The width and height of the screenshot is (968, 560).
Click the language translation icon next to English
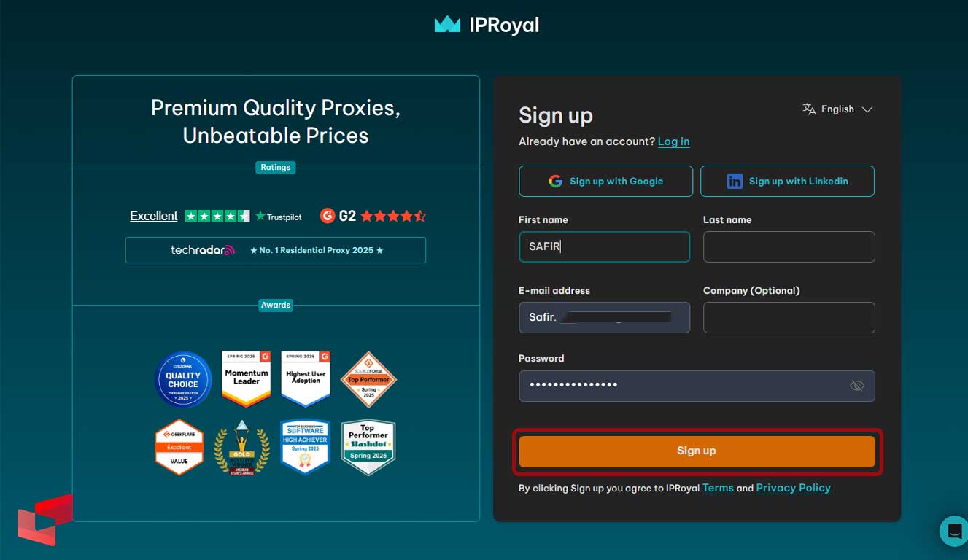809,109
